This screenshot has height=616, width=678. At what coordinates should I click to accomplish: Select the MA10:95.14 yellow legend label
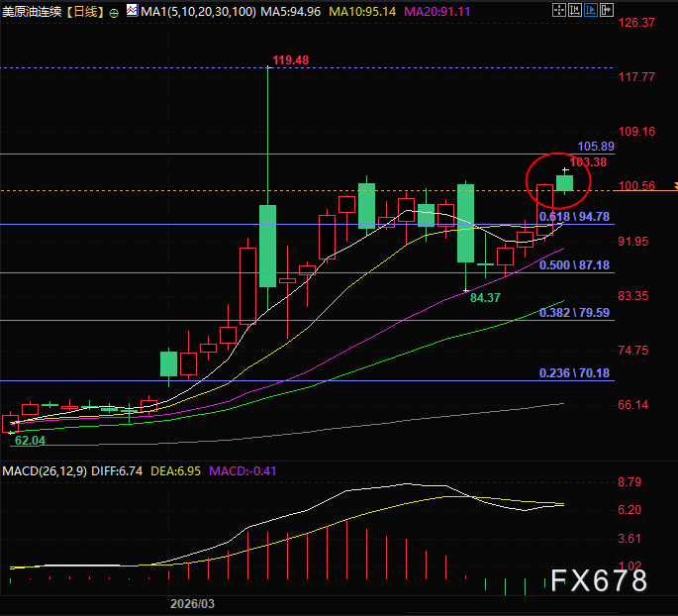tap(362, 13)
